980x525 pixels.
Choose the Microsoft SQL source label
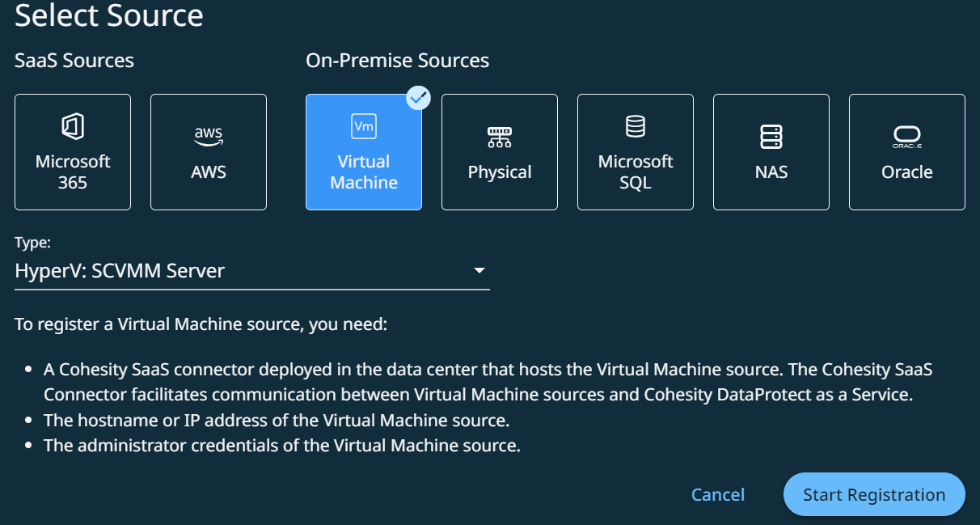pos(636,172)
